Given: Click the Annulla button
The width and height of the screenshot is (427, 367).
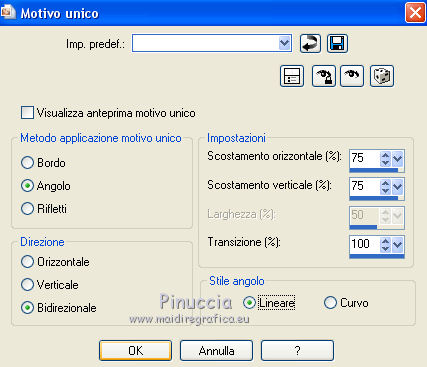Looking at the screenshot, I should click(x=216, y=350).
